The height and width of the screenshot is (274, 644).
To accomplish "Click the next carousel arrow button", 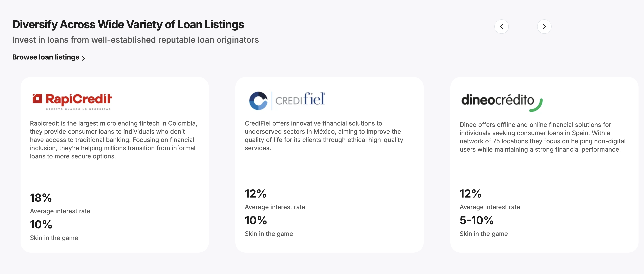I will click(x=544, y=27).
